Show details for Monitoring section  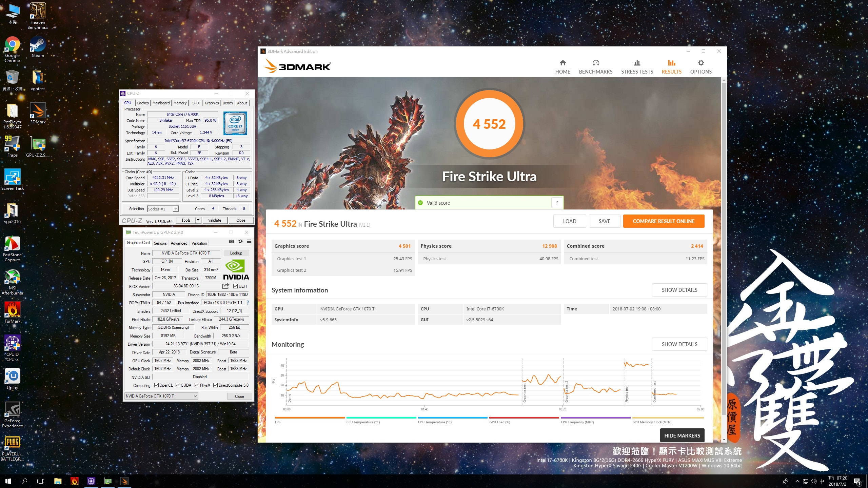point(679,344)
